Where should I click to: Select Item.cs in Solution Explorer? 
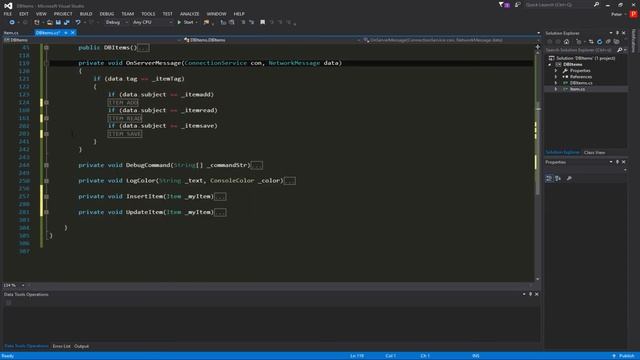[577, 89]
